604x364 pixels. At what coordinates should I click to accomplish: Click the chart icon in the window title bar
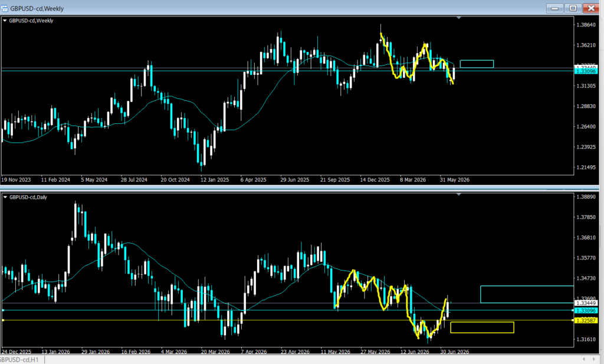[x=4, y=8]
